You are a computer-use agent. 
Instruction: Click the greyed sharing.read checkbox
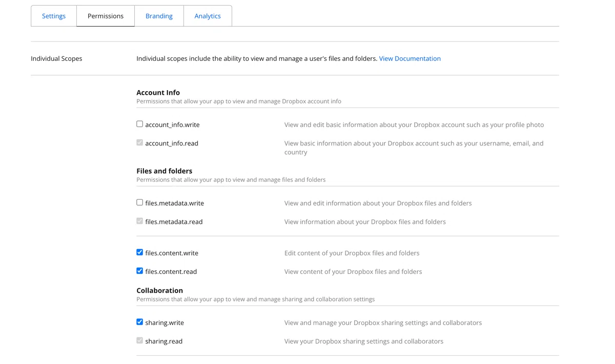coord(139,340)
